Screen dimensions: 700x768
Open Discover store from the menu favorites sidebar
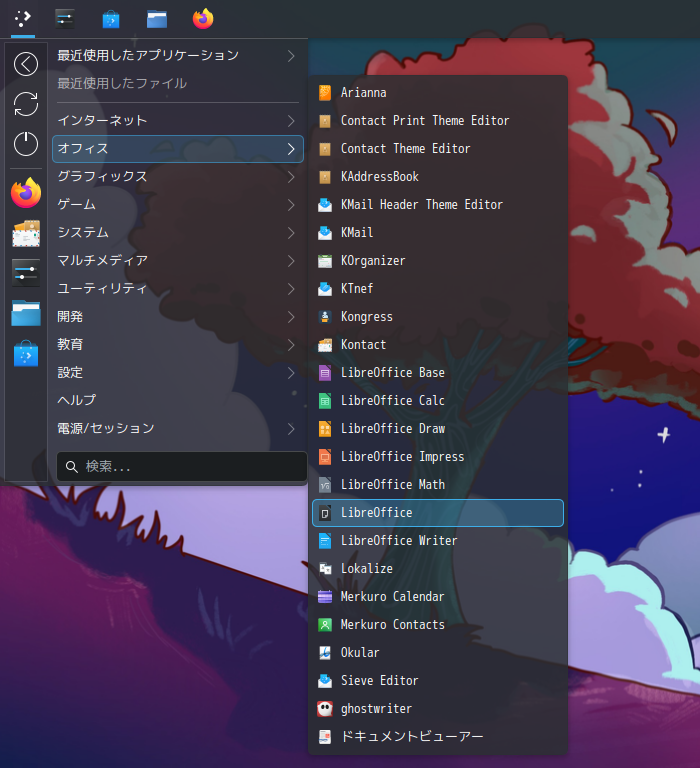click(26, 354)
